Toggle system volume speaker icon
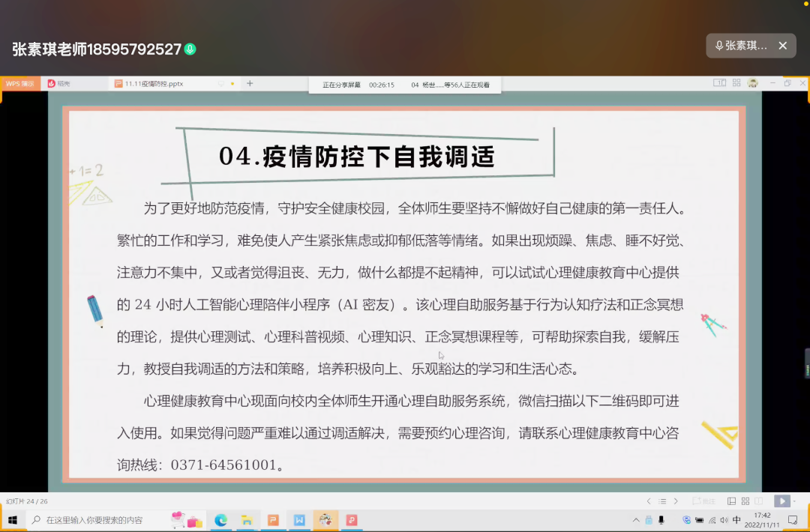 coord(723,520)
